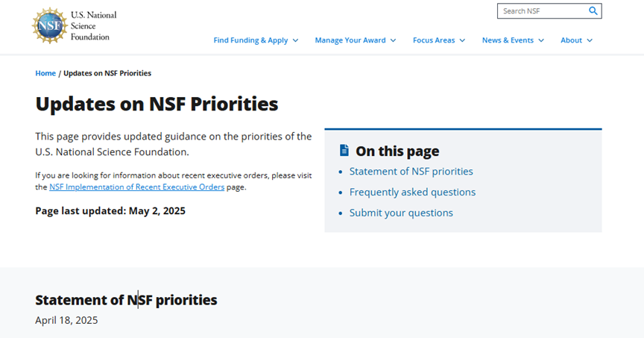Viewport: 644px width, 338px height.
Task: Expand the Manage Your Award chevron
Action: [394, 40]
